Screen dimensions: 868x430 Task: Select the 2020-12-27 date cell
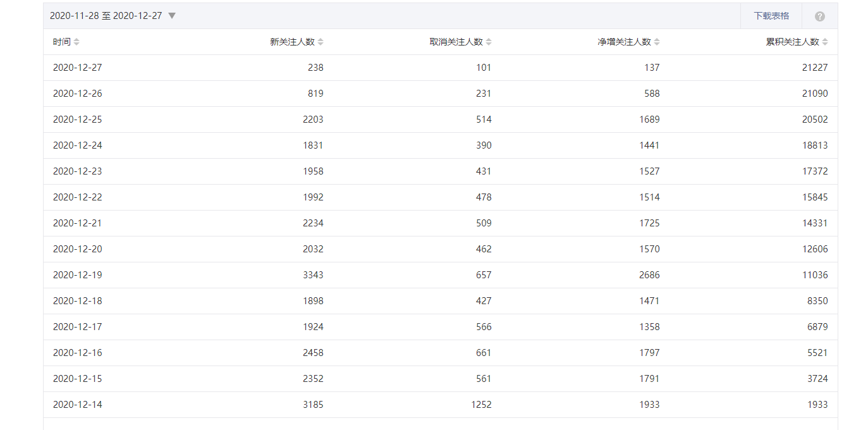pyautogui.click(x=77, y=68)
